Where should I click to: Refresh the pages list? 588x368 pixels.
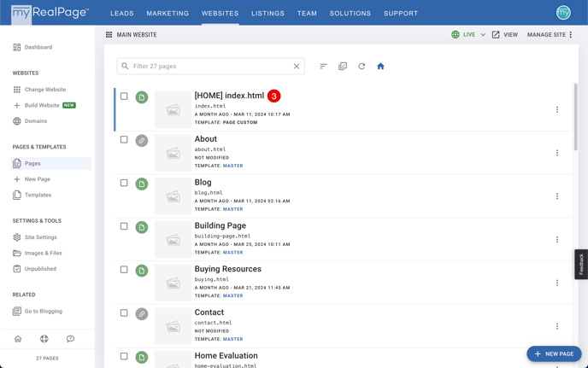click(x=362, y=67)
